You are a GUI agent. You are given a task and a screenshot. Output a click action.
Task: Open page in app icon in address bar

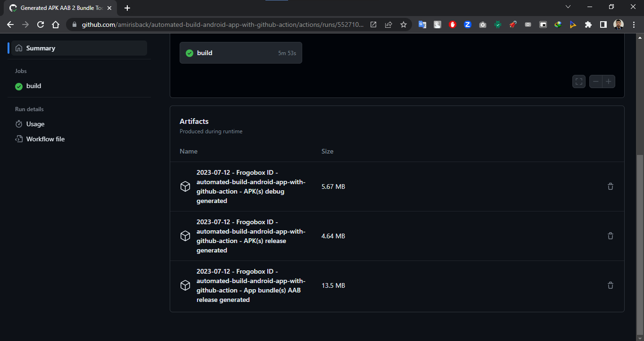tap(373, 24)
